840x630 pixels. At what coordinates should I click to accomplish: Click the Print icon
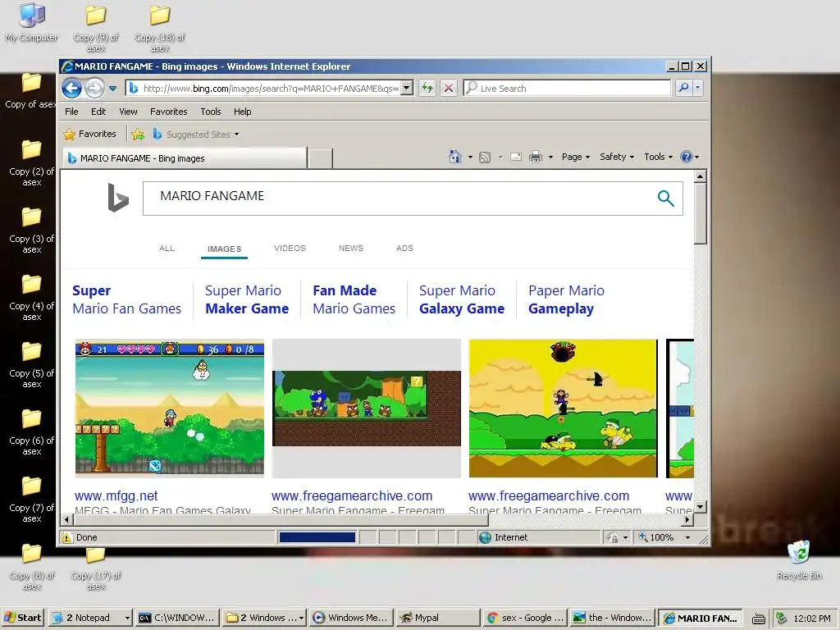point(535,157)
